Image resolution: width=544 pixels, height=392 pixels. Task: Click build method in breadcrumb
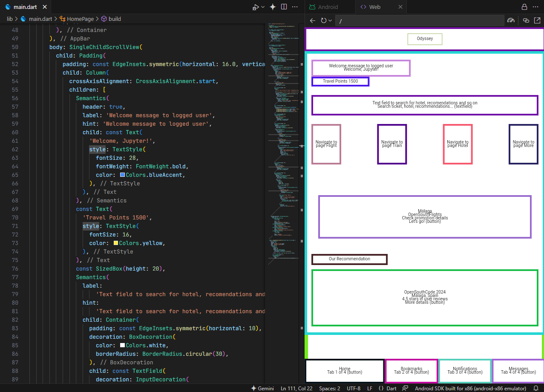tap(115, 19)
